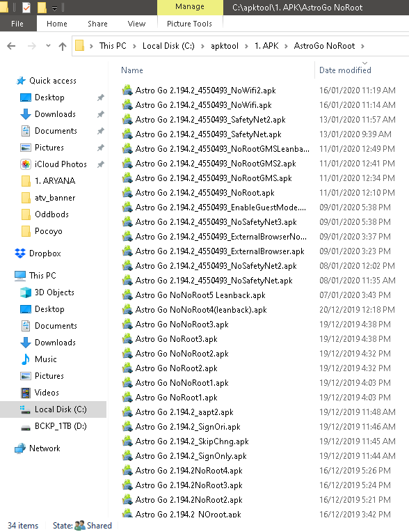Click the icon of NoWifi2.apk
409x532 pixels.
(127, 91)
